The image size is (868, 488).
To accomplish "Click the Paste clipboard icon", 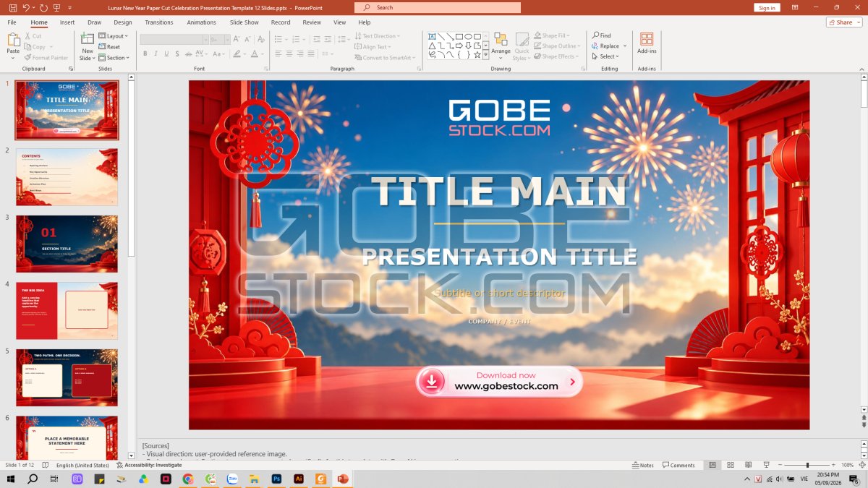I will pos(13,40).
